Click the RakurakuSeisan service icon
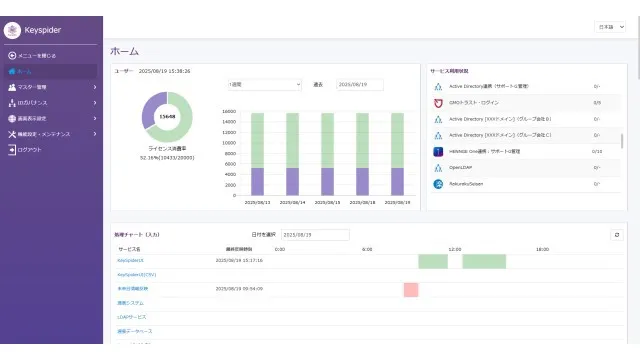 click(438, 184)
